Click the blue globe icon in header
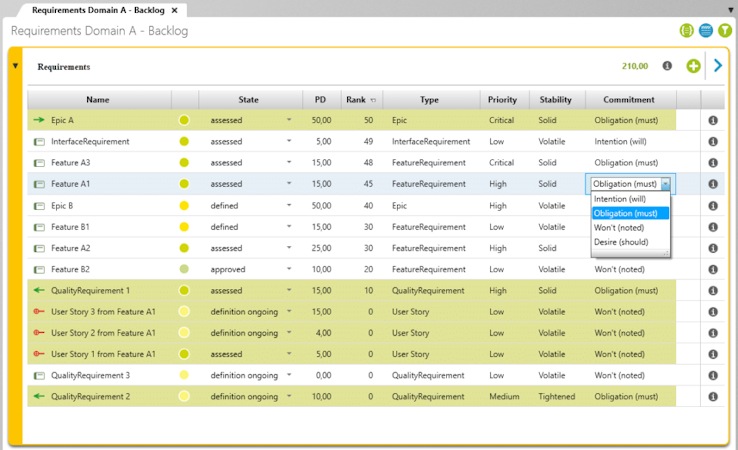738x450 pixels. click(706, 31)
